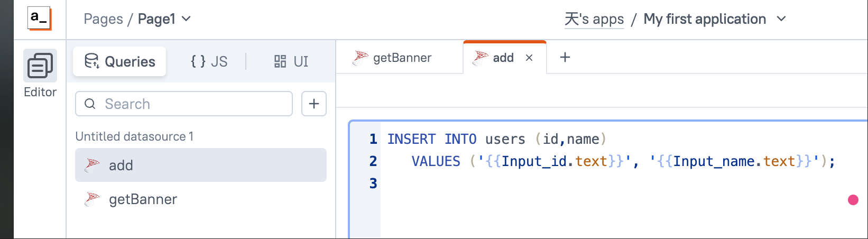Image resolution: width=868 pixels, height=239 pixels.
Task: Select the getBanner query in list
Action: click(x=201, y=199)
